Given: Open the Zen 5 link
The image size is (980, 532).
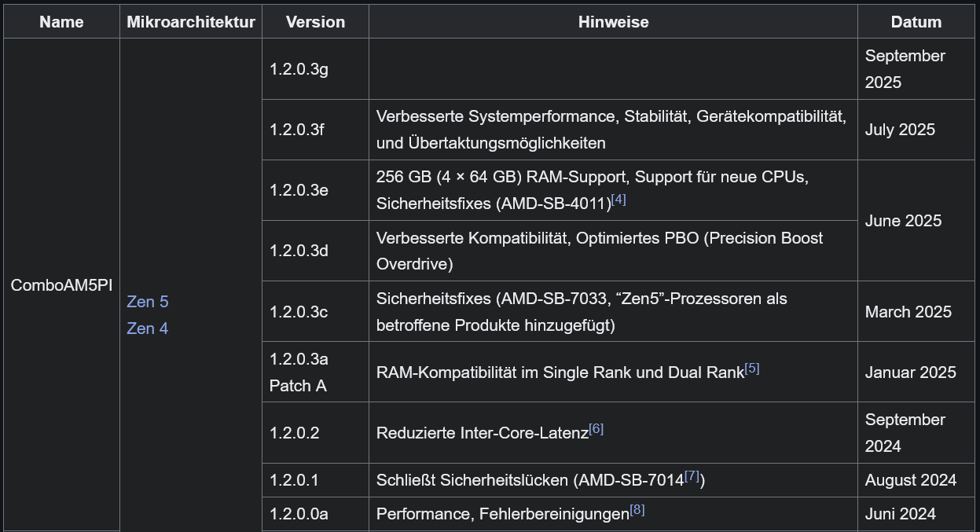Looking at the screenshot, I should coord(148,302).
